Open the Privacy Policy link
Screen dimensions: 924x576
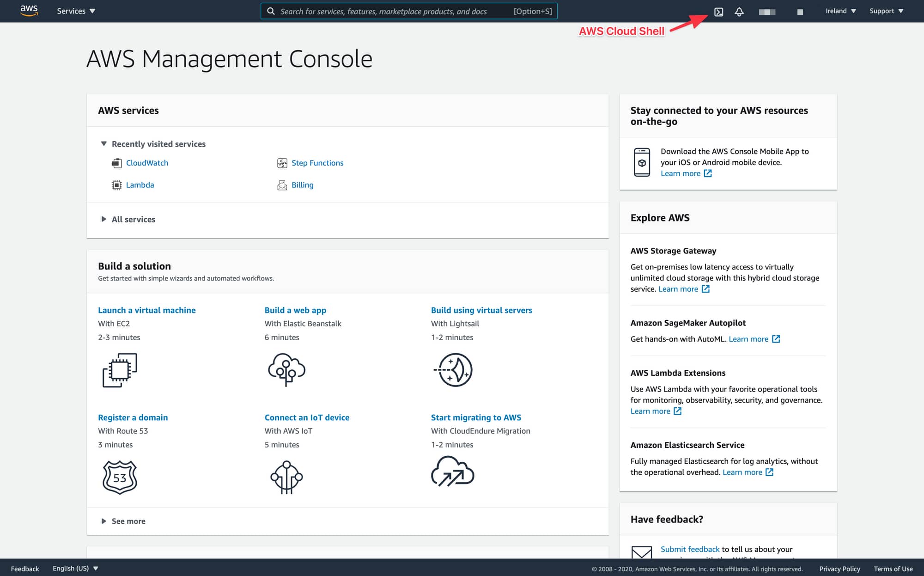(839, 569)
